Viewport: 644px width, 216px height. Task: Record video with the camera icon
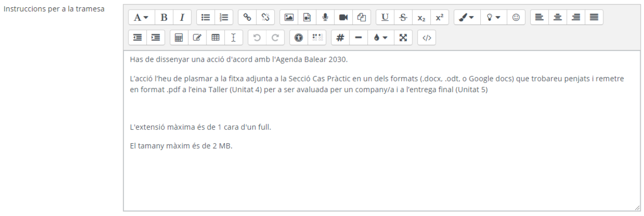(344, 17)
